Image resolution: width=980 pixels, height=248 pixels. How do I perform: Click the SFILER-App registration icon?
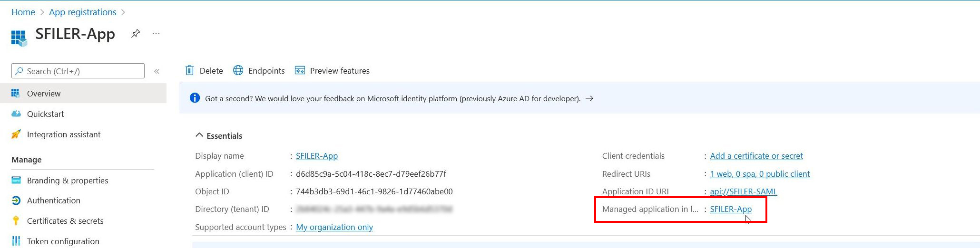click(19, 38)
